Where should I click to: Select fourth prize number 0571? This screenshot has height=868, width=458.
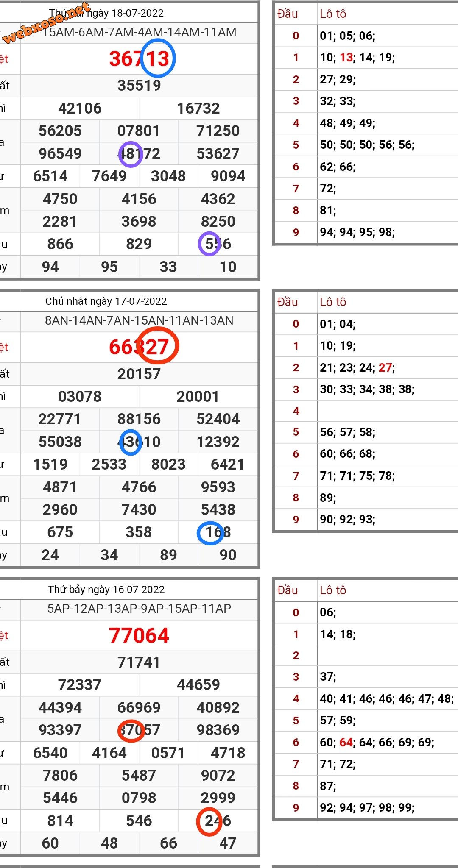(168, 753)
